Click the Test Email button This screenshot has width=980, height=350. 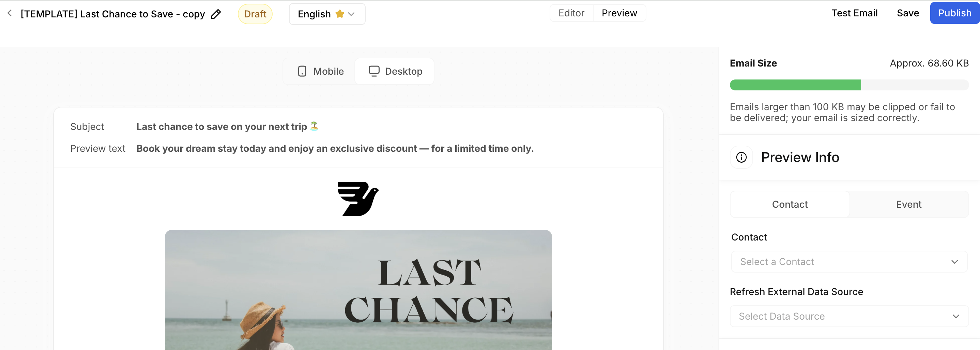[854, 13]
